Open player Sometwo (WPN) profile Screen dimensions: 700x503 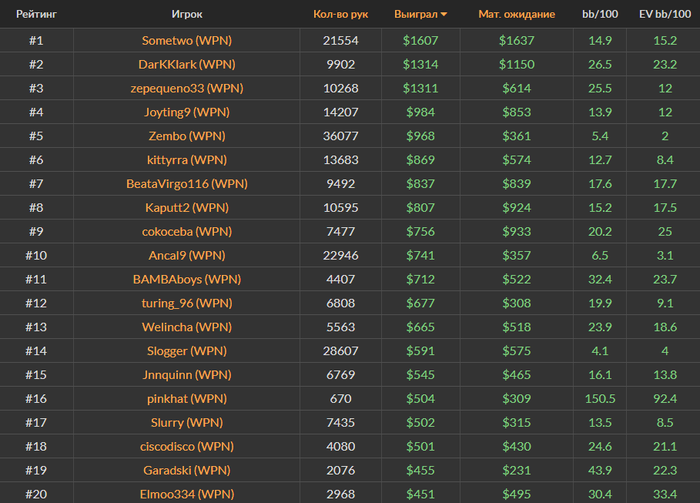[x=187, y=40]
